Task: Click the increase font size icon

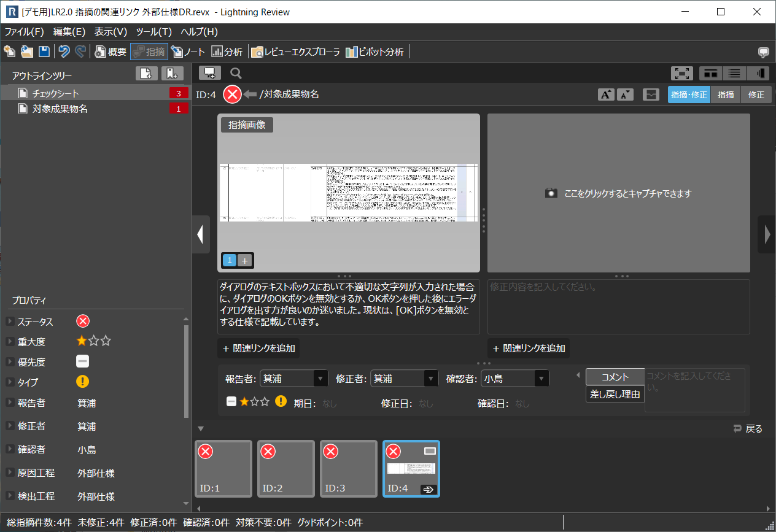Action: (x=606, y=94)
